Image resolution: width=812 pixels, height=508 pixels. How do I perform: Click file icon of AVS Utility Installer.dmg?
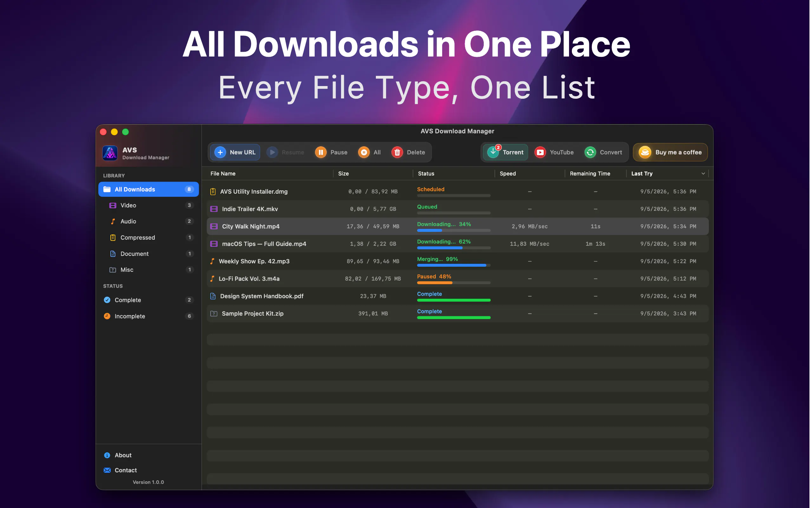point(213,192)
